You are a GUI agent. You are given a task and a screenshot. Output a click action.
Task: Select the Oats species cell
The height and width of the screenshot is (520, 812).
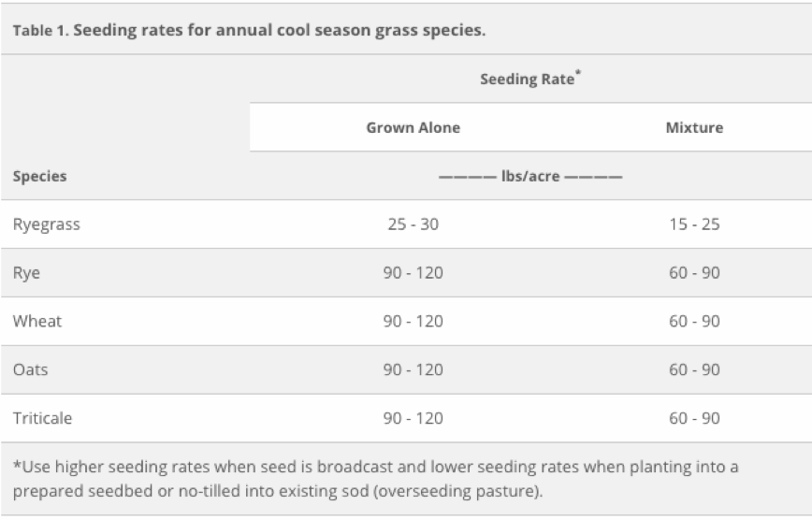(x=31, y=369)
